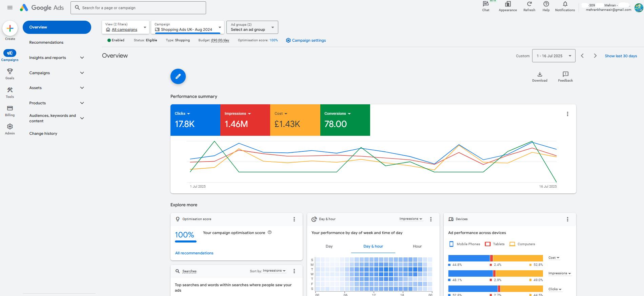This screenshot has width=644, height=296.
Task: Click the blue pencil edit button
Action: click(x=178, y=76)
